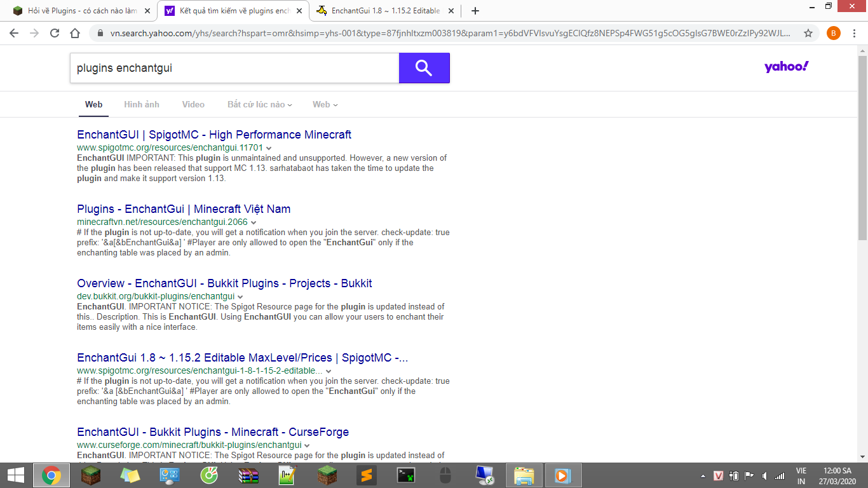Screen dimensions: 868x488
Task: Close the 'EnchantGui 1.8 ~ 1.15.2' tab
Action: [x=451, y=11]
